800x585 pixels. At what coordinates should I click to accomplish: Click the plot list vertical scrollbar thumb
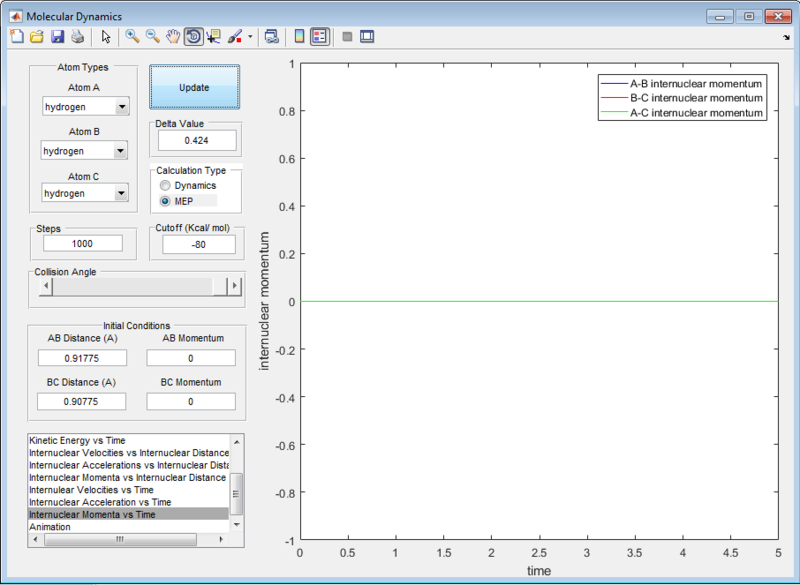pos(236,494)
